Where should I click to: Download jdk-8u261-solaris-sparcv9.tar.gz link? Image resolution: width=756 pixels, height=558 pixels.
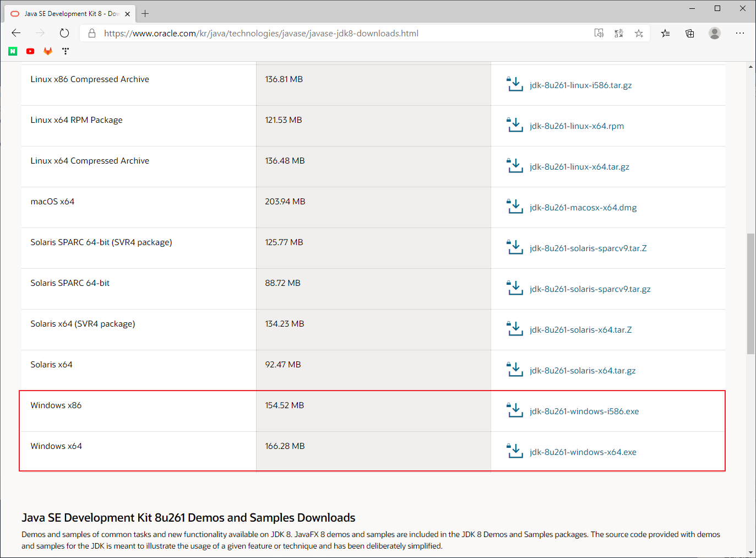coord(590,289)
